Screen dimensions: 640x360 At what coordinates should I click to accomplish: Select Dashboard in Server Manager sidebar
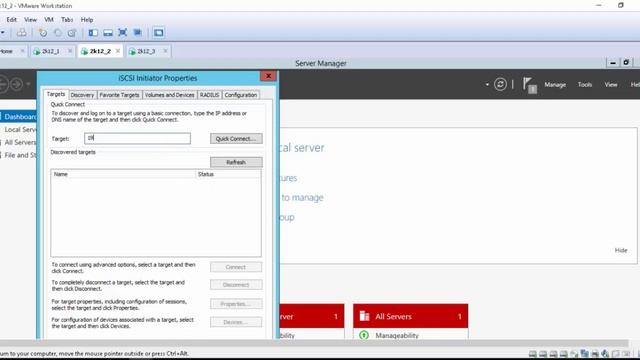click(19, 117)
